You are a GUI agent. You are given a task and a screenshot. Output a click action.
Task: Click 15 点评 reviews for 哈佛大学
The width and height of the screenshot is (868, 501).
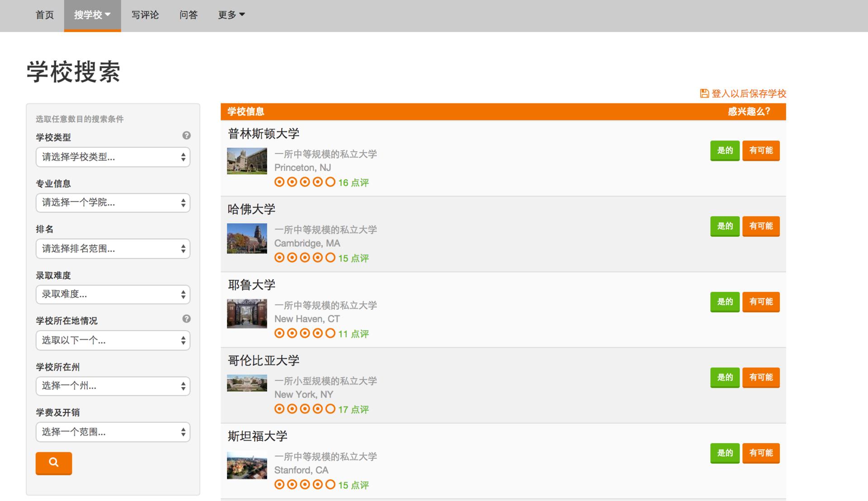354,258
